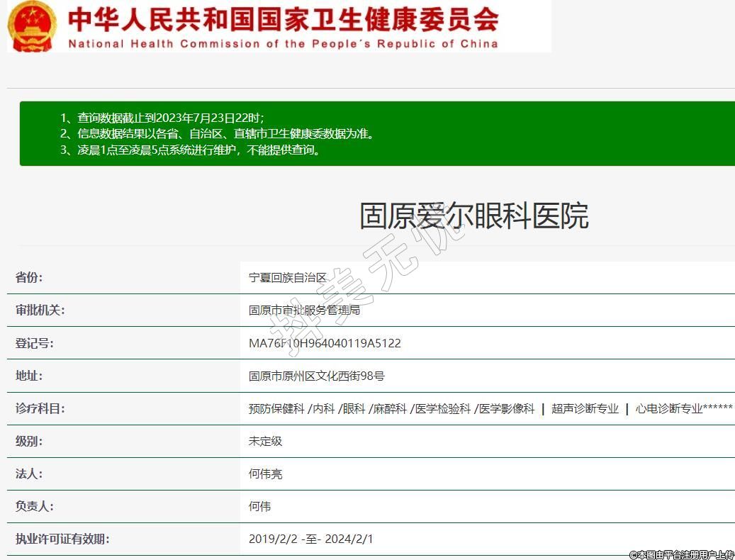Click the registration number MA76F10H964040119A5122

coord(325,343)
